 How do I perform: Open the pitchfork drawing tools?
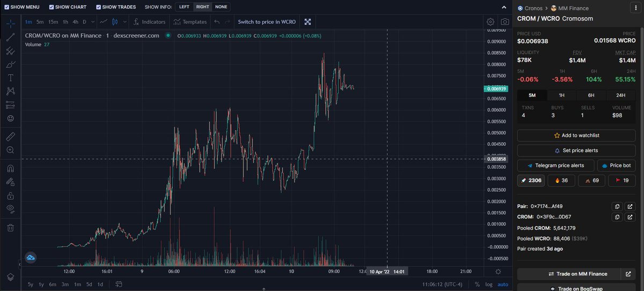(10, 51)
